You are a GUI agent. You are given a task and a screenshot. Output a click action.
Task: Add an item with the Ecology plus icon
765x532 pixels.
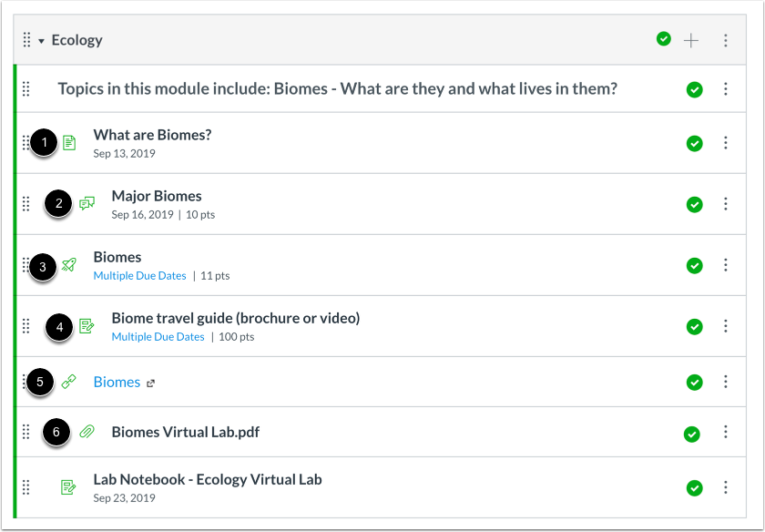coord(691,40)
